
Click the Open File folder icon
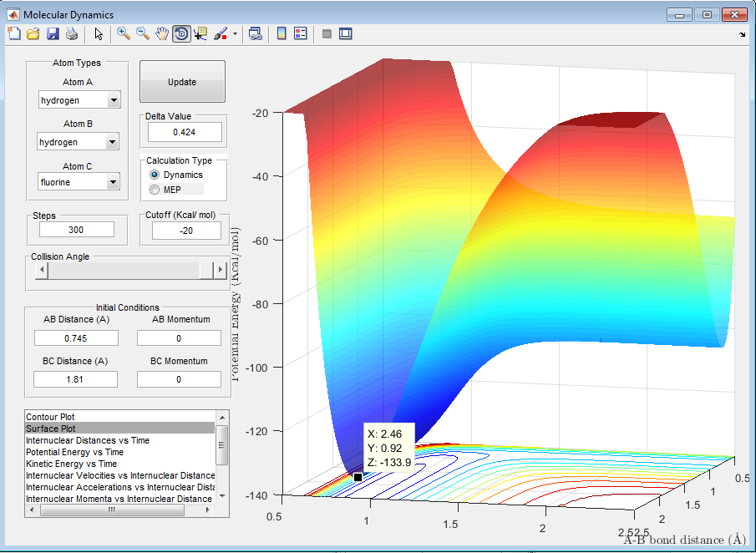[x=33, y=33]
